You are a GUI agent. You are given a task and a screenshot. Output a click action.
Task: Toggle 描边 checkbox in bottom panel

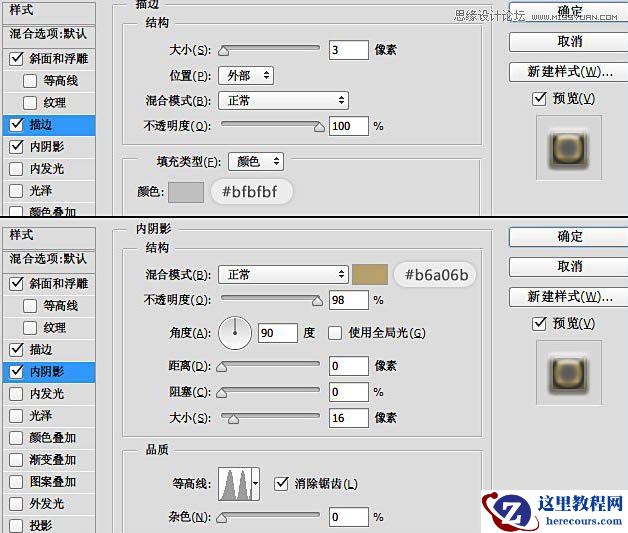click(x=16, y=350)
